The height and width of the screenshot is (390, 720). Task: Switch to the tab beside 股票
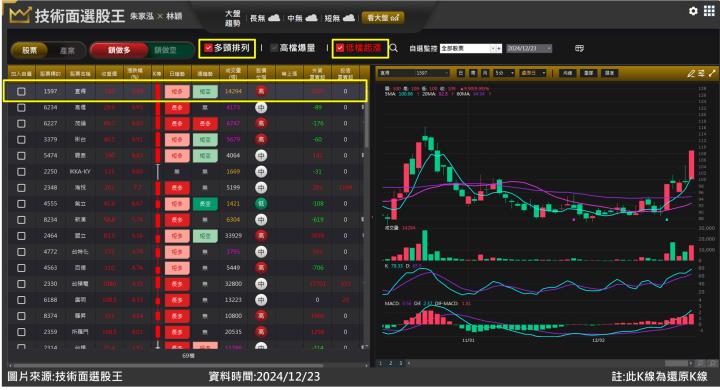point(67,50)
